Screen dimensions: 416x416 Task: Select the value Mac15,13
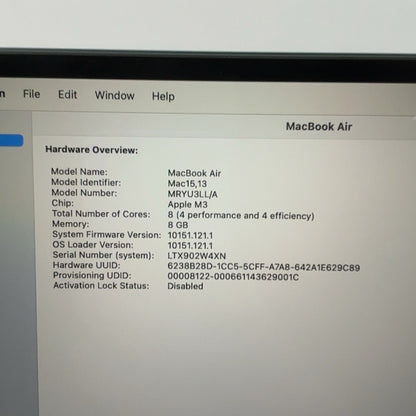click(x=187, y=184)
